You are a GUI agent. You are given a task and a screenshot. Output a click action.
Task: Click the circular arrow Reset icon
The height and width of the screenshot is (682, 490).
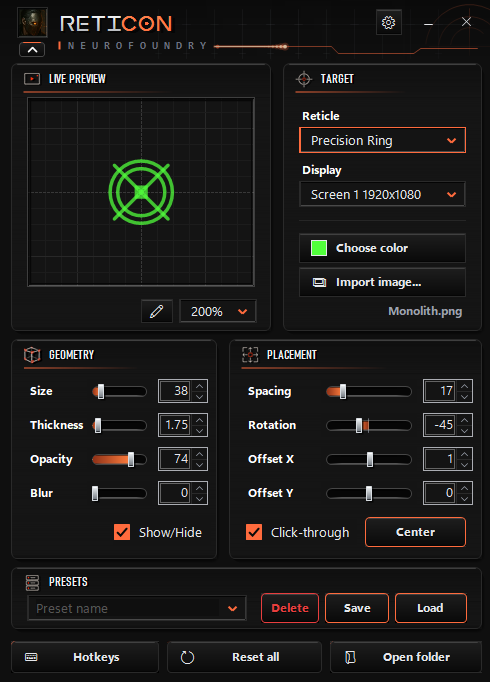coord(187,657)
